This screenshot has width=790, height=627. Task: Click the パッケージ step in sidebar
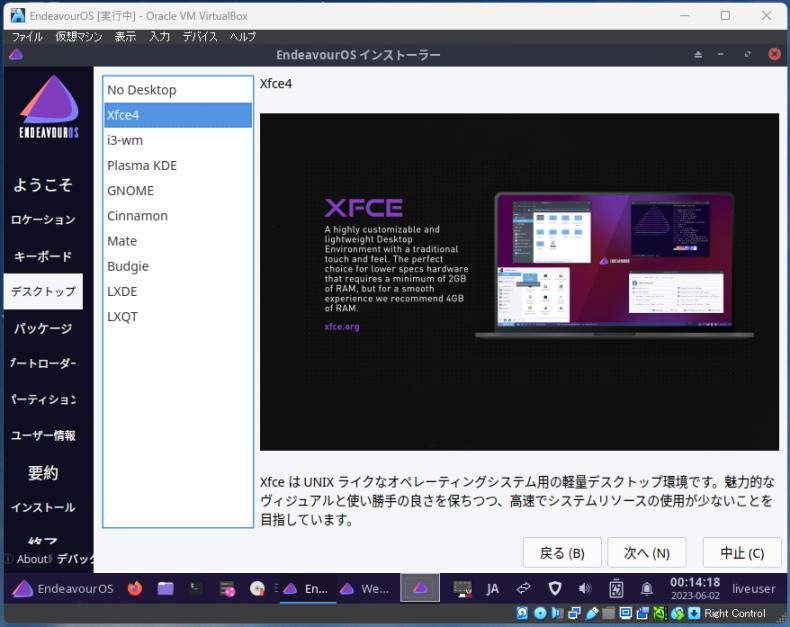pos(43,328)
